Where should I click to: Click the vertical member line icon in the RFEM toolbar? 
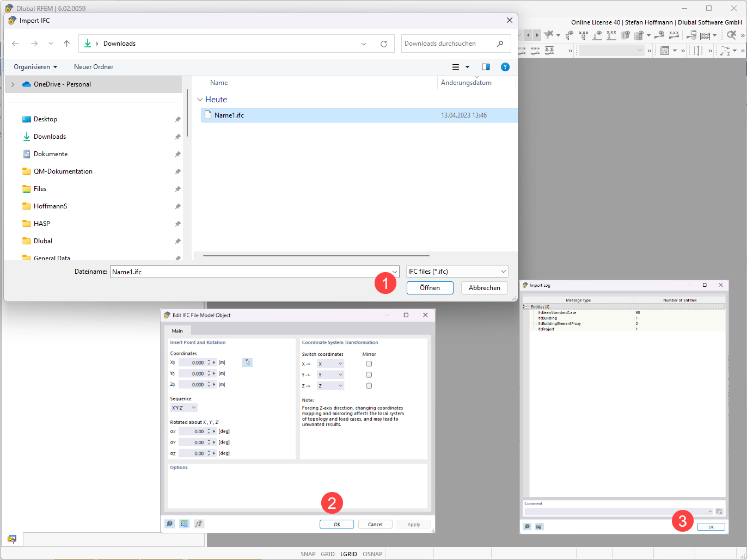(698, 51)
